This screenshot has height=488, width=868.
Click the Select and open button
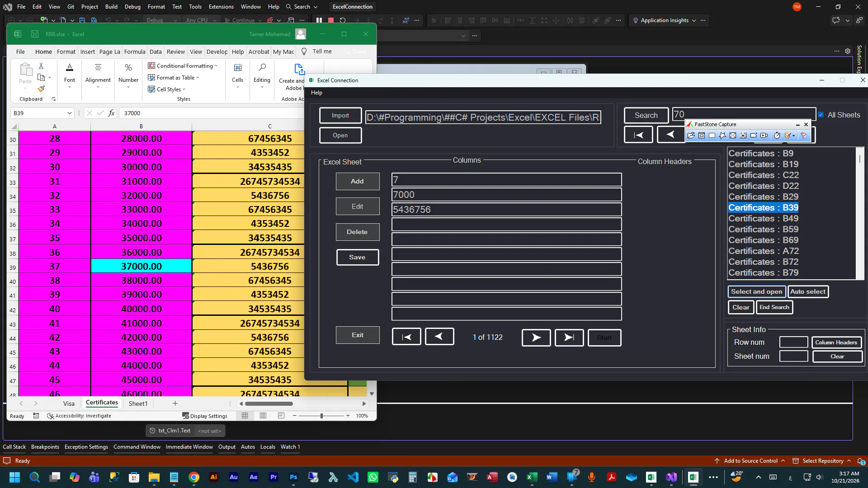click(756, 292)
